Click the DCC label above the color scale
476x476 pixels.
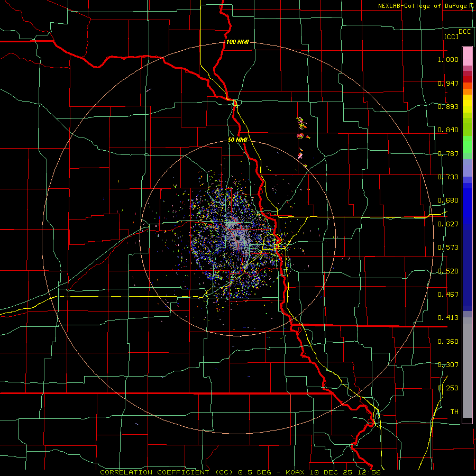point(464,32)
